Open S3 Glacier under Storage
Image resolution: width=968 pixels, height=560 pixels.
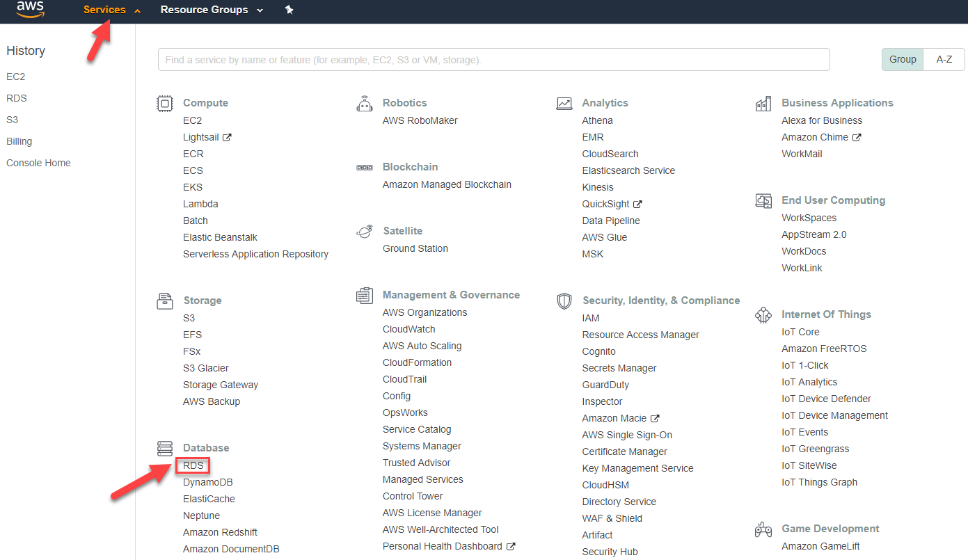(x=206, y=368)
